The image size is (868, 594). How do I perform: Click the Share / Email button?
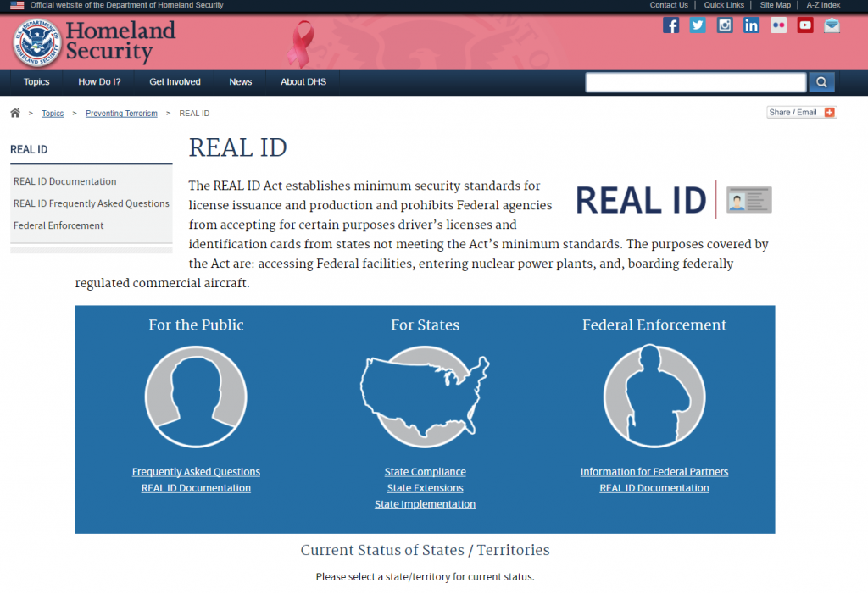(802, 113)
